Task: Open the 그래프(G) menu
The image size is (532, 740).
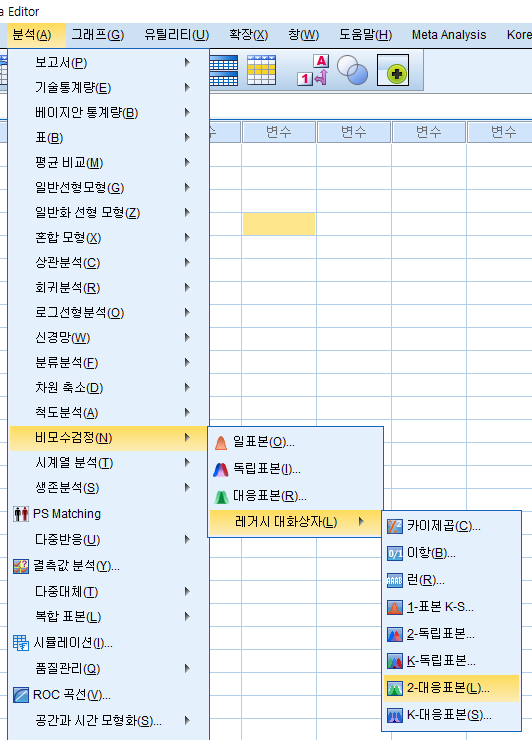Action: (x=98, y=35)
